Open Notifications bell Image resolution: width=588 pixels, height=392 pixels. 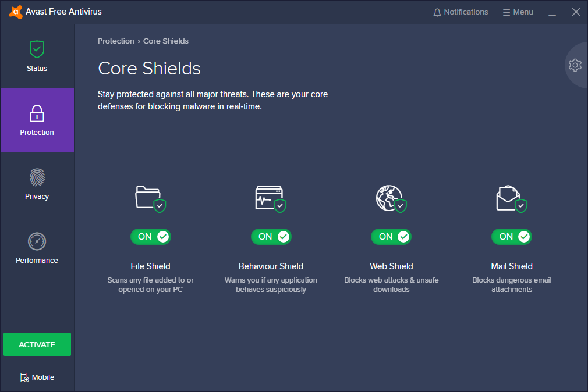click(461, 12)
